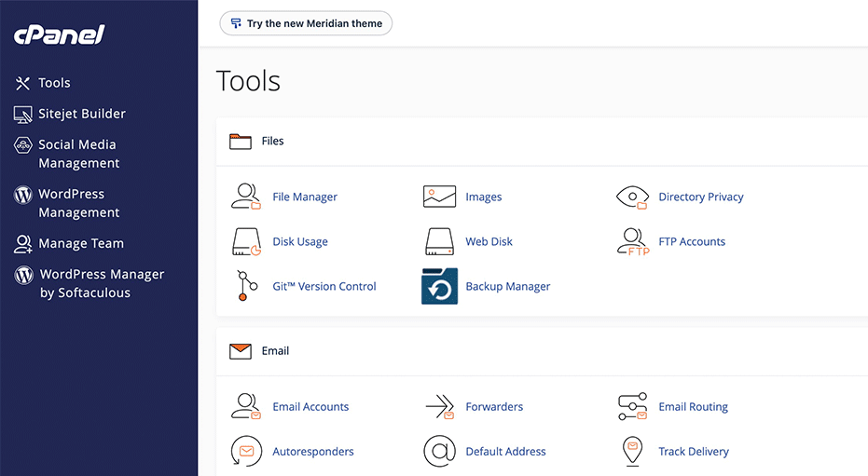Click the Sitejet Builder monitor icon
This screenshot has width=868, height=476.
22,115
